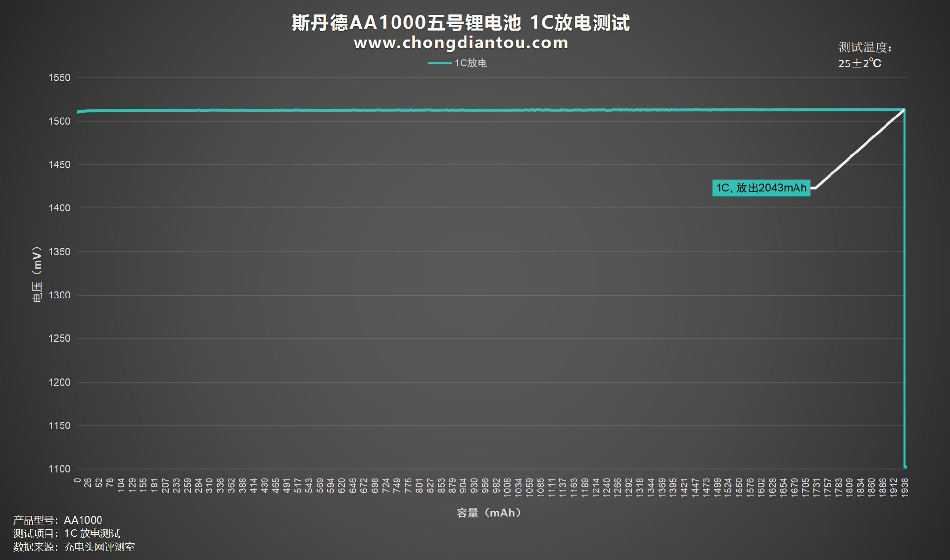Click the 1150 y-axis tick label

click(x=59, y=425)
